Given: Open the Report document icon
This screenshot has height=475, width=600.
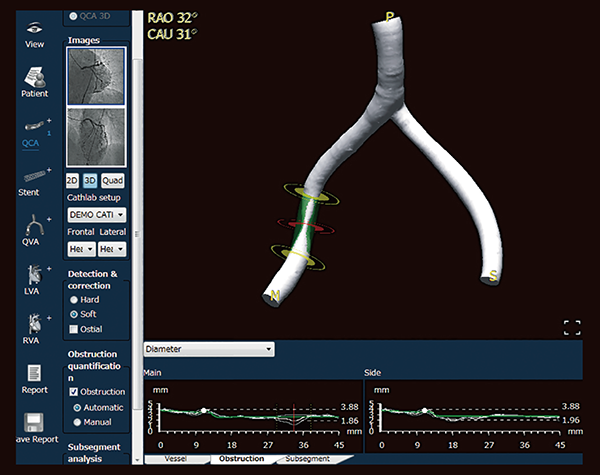Looking at the screenshot, I should tap(34, 373).
